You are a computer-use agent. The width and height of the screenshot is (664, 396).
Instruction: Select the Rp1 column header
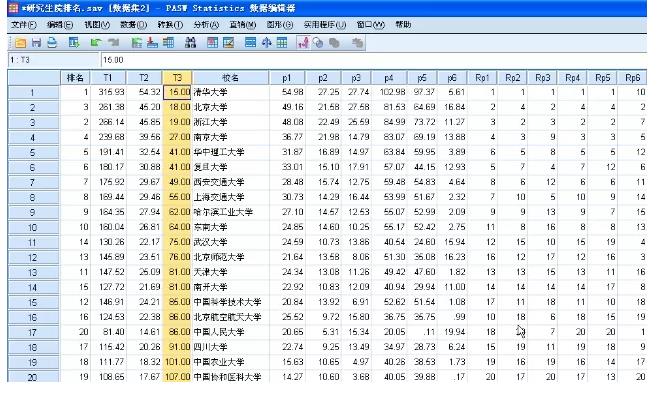482,78
